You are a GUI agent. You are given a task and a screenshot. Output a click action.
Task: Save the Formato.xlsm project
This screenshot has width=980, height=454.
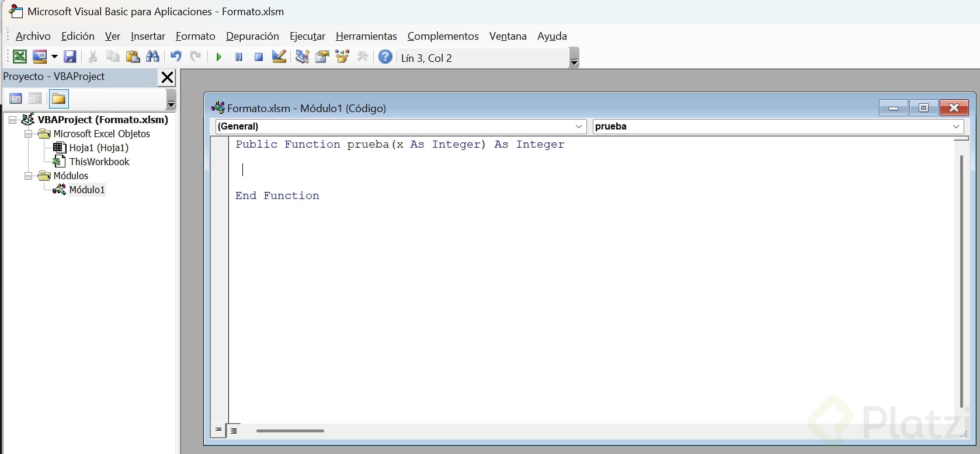[70, 57]
